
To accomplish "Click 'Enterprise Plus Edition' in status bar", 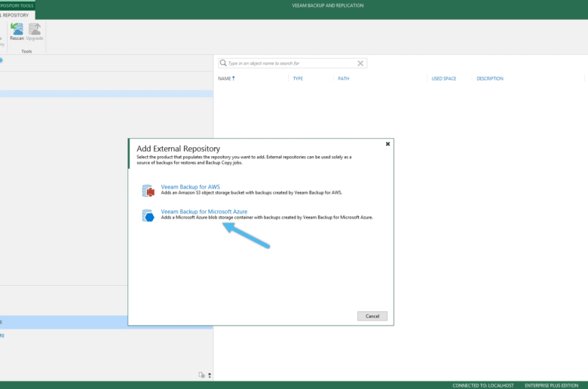I will click(x=551, y=385).
